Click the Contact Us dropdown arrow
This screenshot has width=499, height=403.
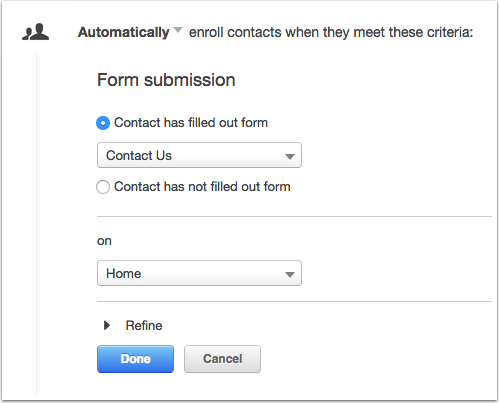coord(290,156)
